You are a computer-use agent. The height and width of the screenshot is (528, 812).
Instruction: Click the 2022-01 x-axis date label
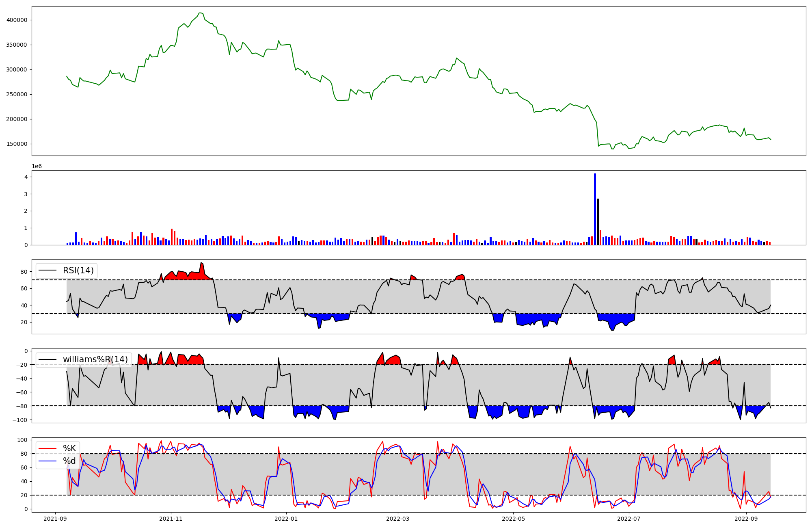point(287,519)
